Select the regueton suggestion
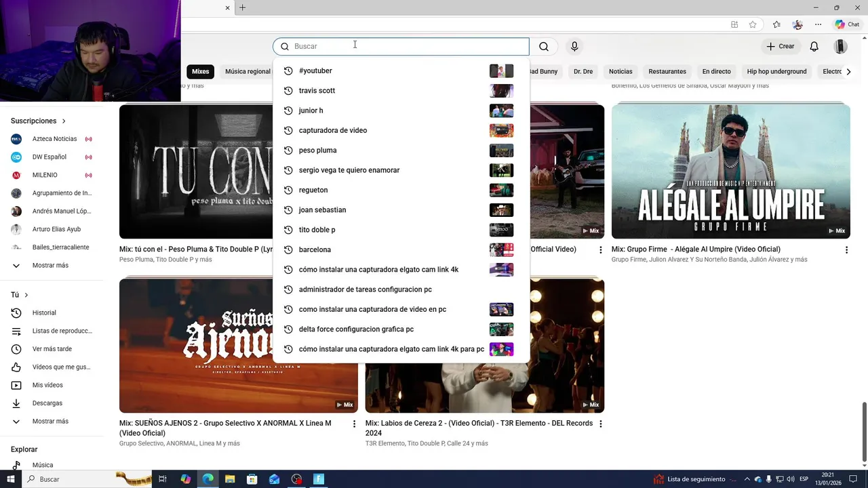 tap(401, 190)
